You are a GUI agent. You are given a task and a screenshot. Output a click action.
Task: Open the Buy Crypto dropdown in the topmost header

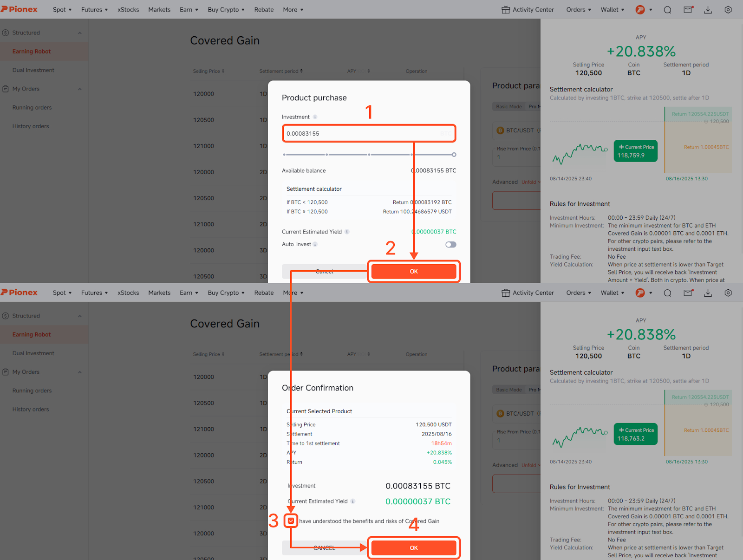226,10
